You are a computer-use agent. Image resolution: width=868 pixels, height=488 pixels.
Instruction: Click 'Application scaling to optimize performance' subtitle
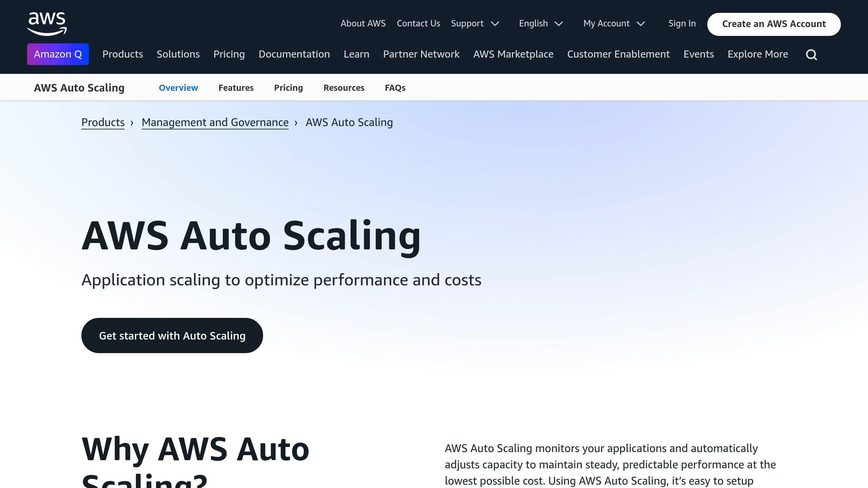pyautogui.click(x=281, y=280)
